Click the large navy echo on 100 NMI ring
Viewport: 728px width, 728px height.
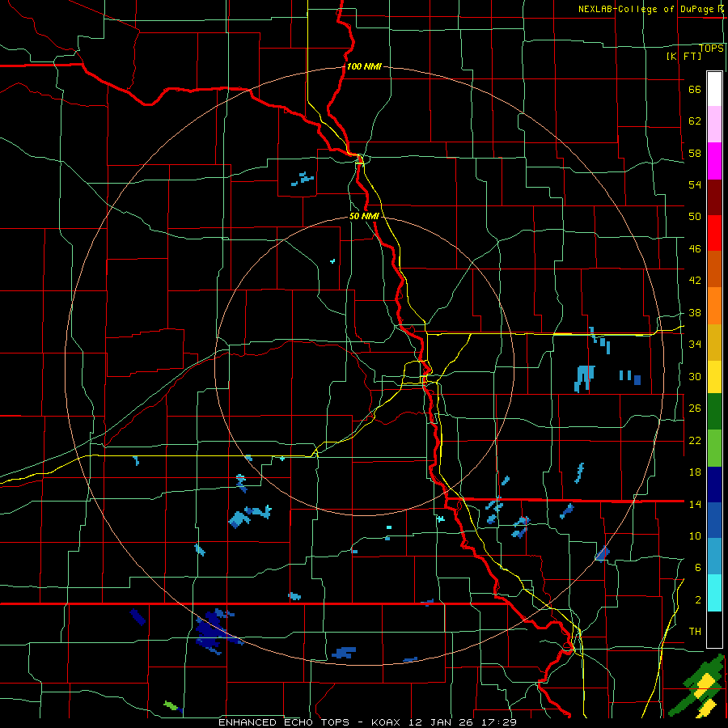(x=215, y=630)
